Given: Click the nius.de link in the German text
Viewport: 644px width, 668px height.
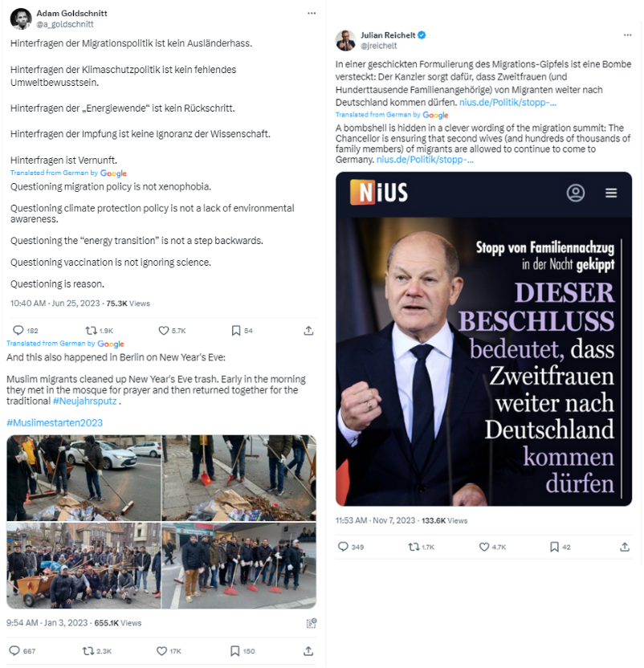Looking at the screenshot, I should 507,103.
